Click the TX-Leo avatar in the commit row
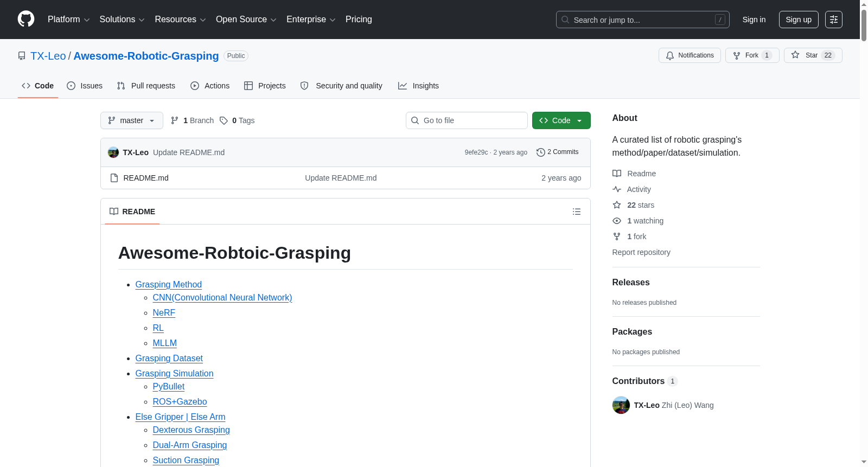 pyautogui.click(x=113, y=152)
